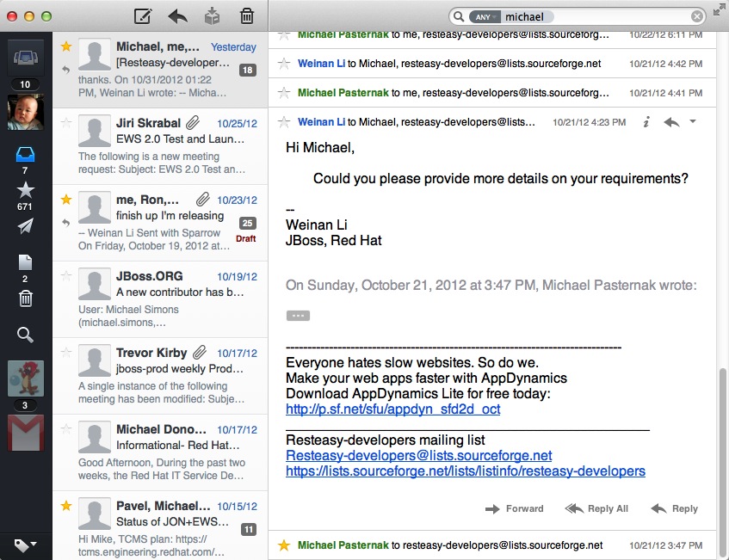The height and width of the screenshot is (560, 729).
Task: Select the cartoon mascot account avatar
Action: [26, 378]
